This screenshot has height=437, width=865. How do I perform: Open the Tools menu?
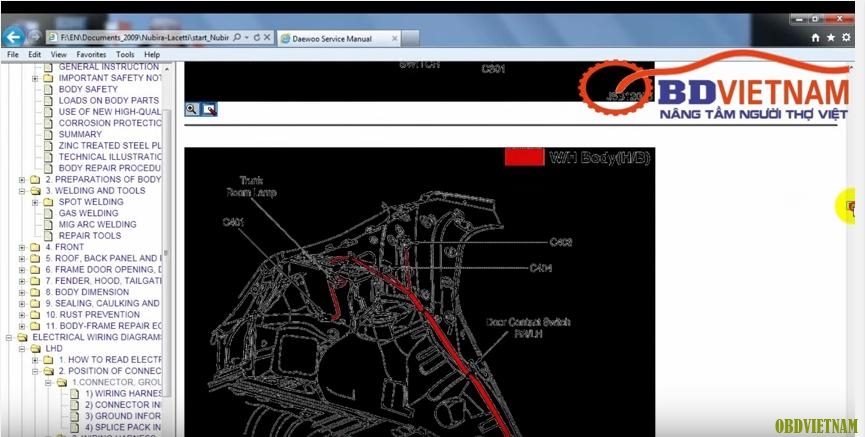point(125,55)
